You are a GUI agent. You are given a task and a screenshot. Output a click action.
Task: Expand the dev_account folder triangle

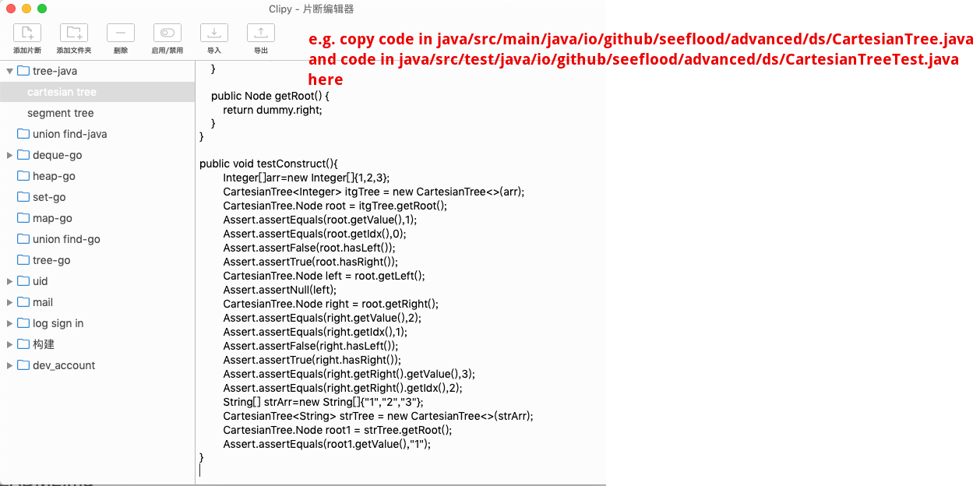pyautogui.click(x=9, y=365)
